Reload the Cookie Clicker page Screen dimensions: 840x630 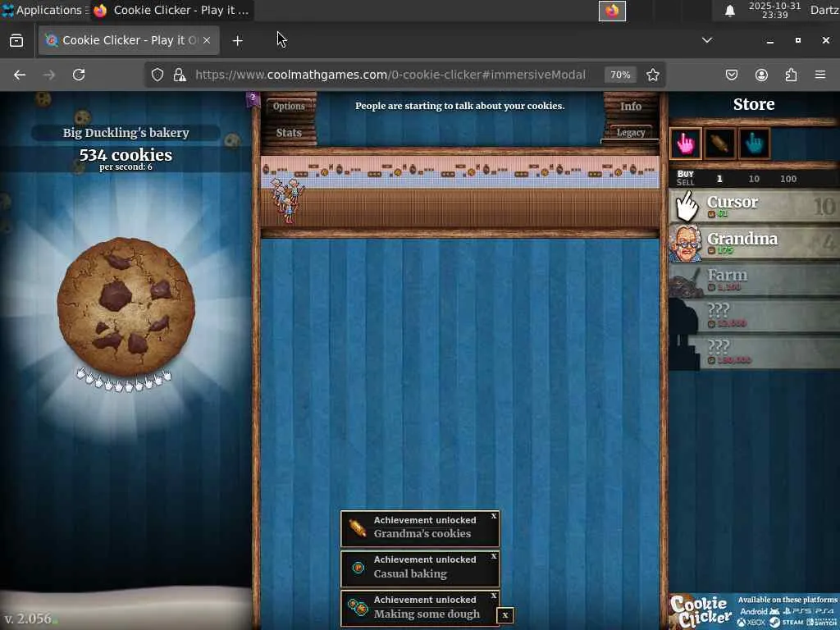(79, 75)
